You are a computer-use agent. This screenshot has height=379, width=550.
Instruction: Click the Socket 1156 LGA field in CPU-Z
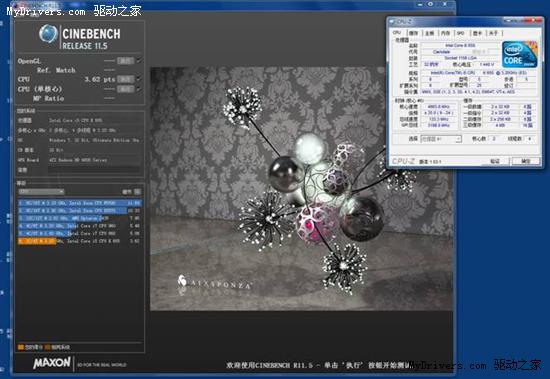[x=460, y=58]
